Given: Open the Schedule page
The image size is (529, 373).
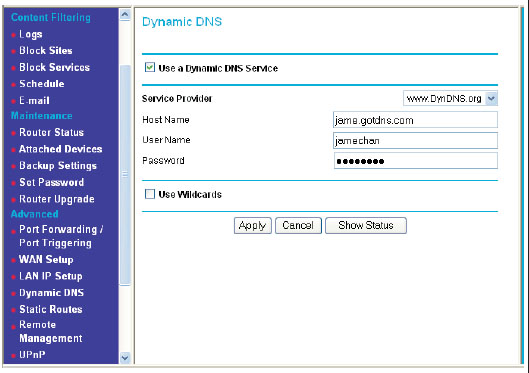Looking at the screenshot, I should tap(41, 84).
